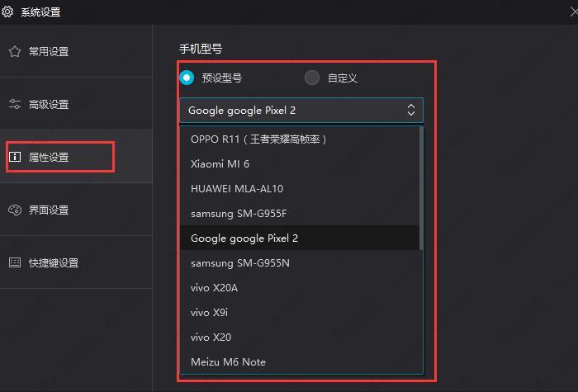Select the 自定义 radio button
578x392 pixels.
[312, 78]
